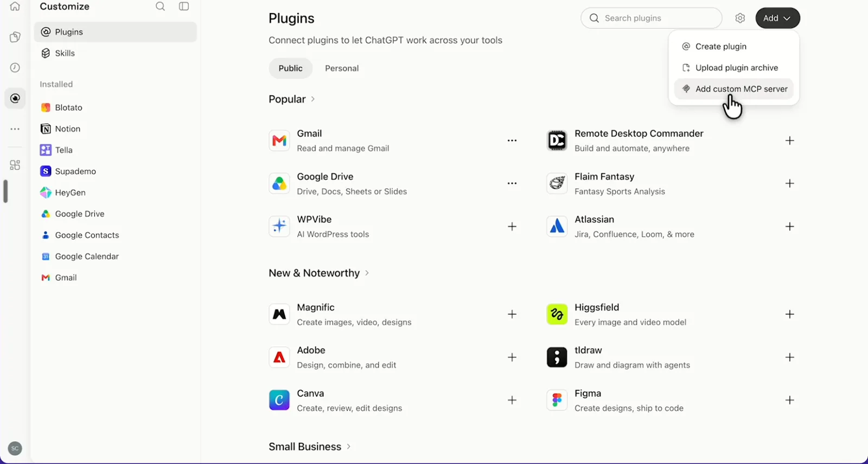The height and width of the screenshot is (464, 868).
Task: Expand the New & Noteworthy chevron
Action: pyautogui.click(x=367, y=273)
